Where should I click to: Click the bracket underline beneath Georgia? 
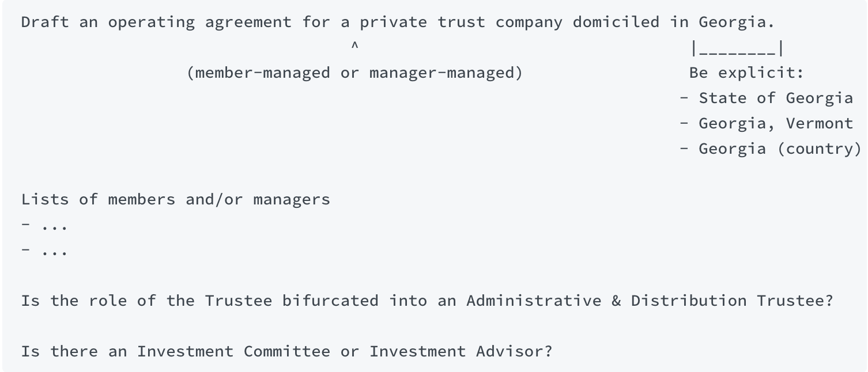click(737, 51)
